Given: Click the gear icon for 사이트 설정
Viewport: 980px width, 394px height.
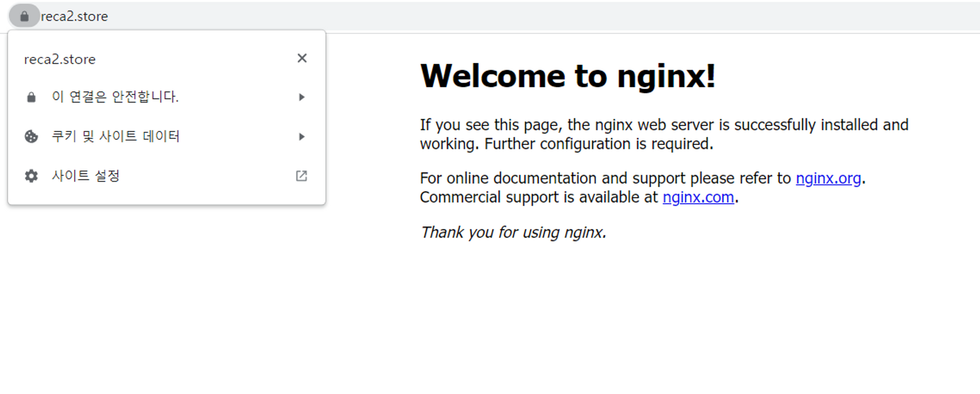Looking at the screenshot, I should 31,176.
